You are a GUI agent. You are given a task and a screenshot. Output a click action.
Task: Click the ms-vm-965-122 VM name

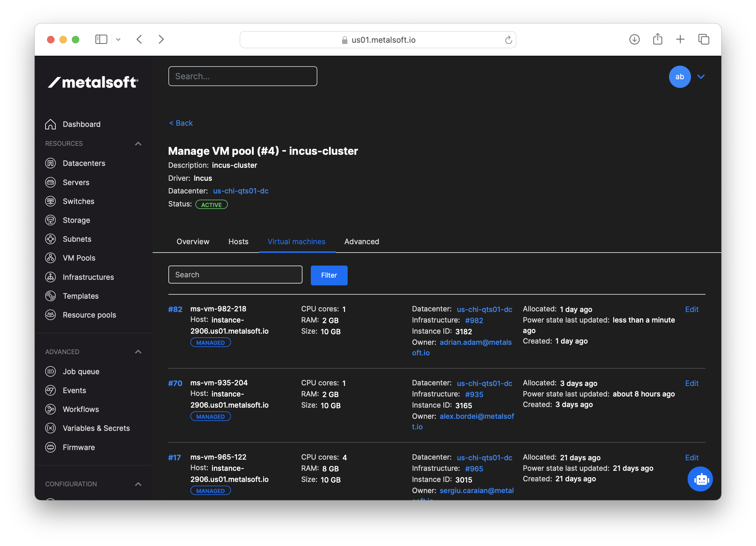(x=218, y=457)
